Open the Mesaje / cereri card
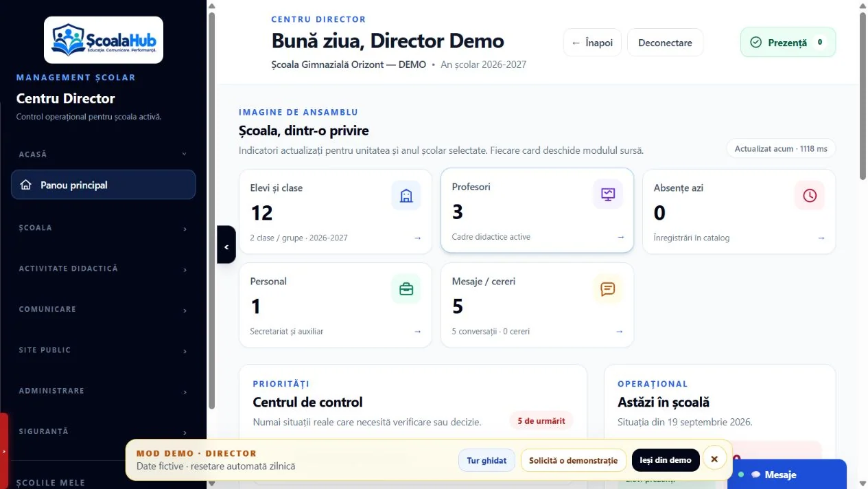This screenshot has height=489, width=868. click(537, 305)
